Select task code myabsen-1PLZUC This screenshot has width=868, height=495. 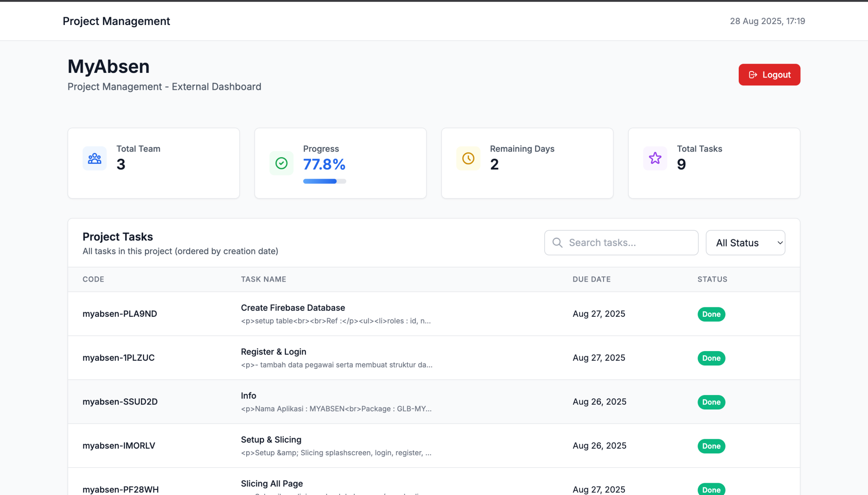click(x=119, y=358)
